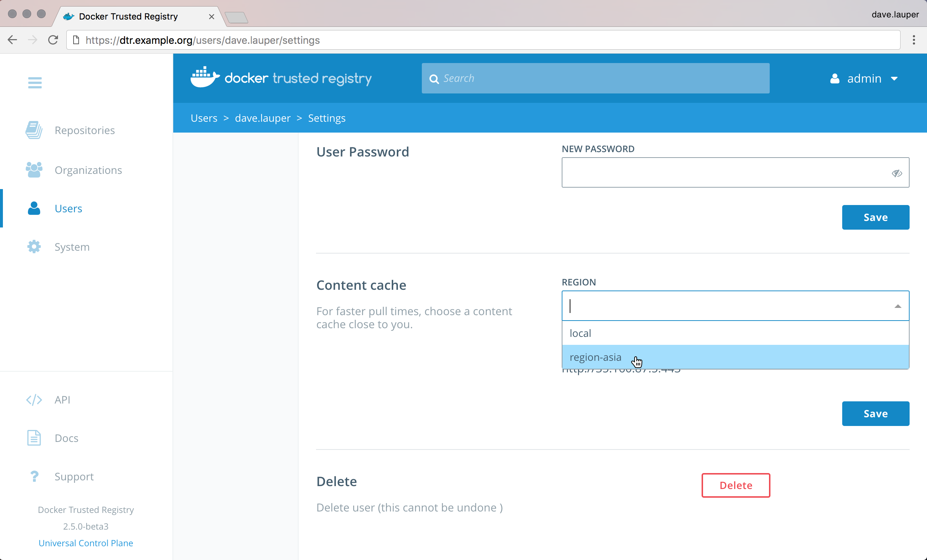Screen dimensions: 927x560
Task: Open the Universal Control Plane link
Action: point(86,543)
